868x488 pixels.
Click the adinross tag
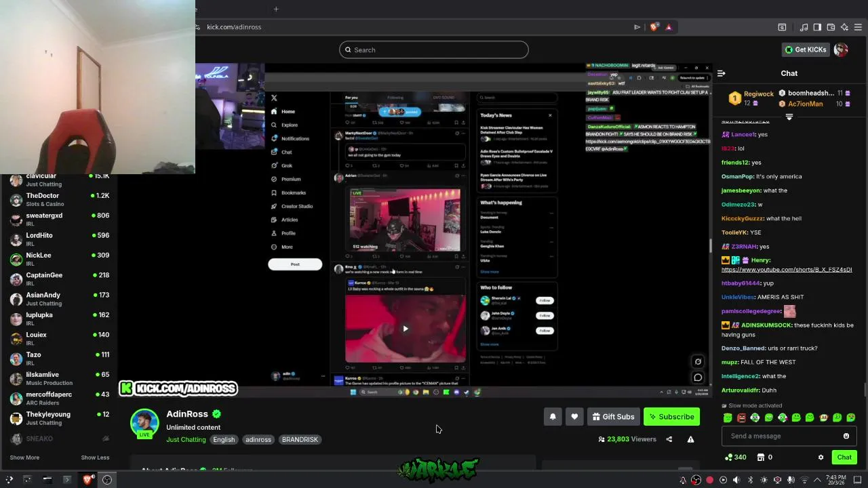click(258, 439)
